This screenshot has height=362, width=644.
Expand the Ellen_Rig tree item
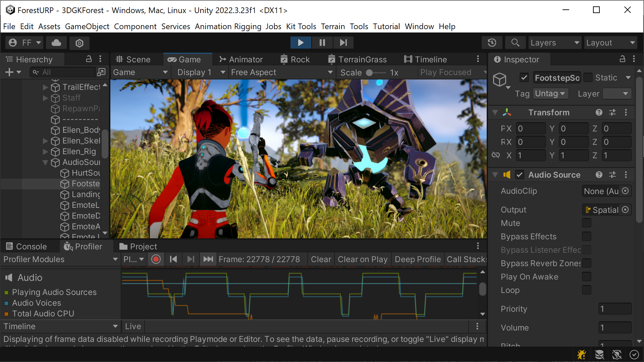click(45, 152)
